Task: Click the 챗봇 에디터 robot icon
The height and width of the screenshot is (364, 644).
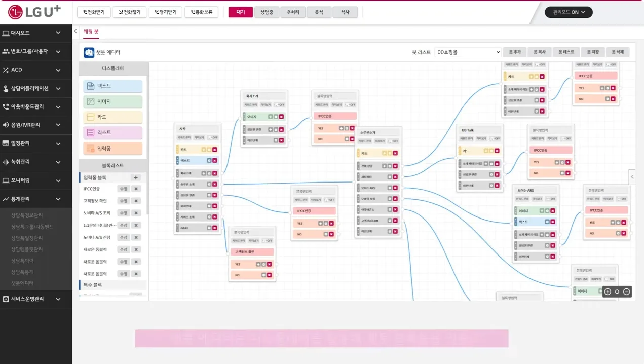Action: (x=89, y=52)
